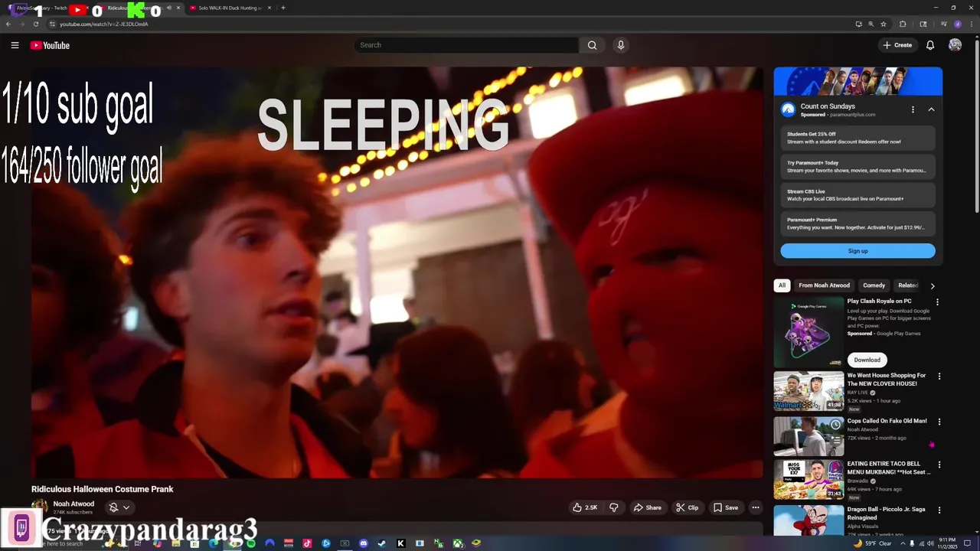Open a new browser tab
This screenshot has height=551, width=980.
283,8
